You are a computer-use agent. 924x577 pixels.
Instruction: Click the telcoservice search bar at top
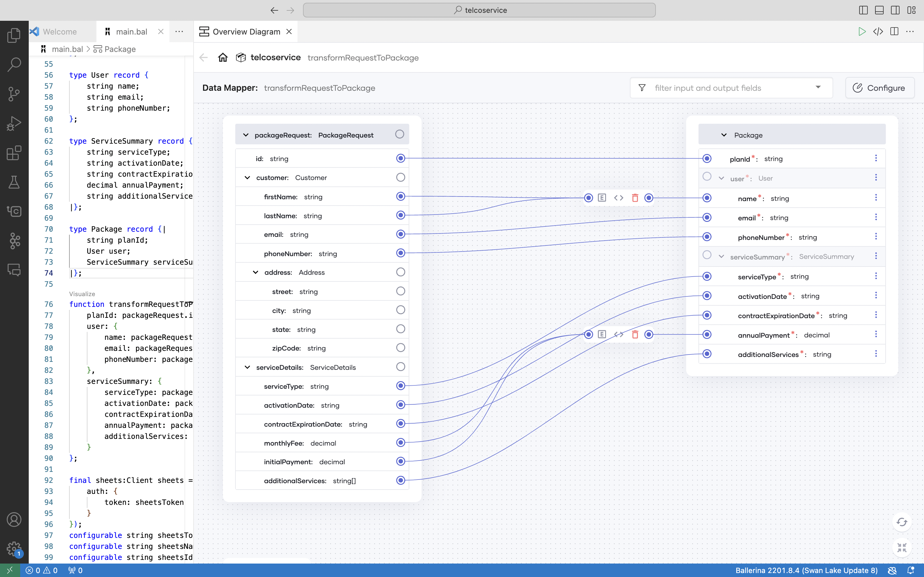(479, 10)
